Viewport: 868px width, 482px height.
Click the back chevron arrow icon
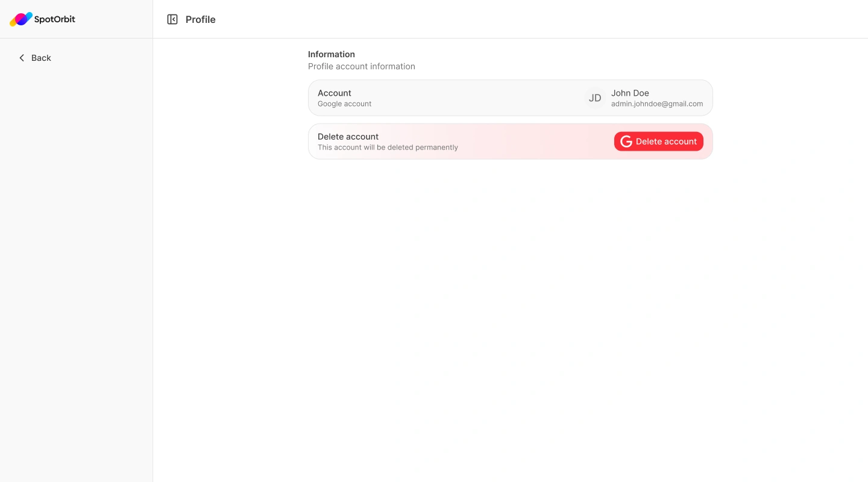pyautogui.click(x=22, y=58)
